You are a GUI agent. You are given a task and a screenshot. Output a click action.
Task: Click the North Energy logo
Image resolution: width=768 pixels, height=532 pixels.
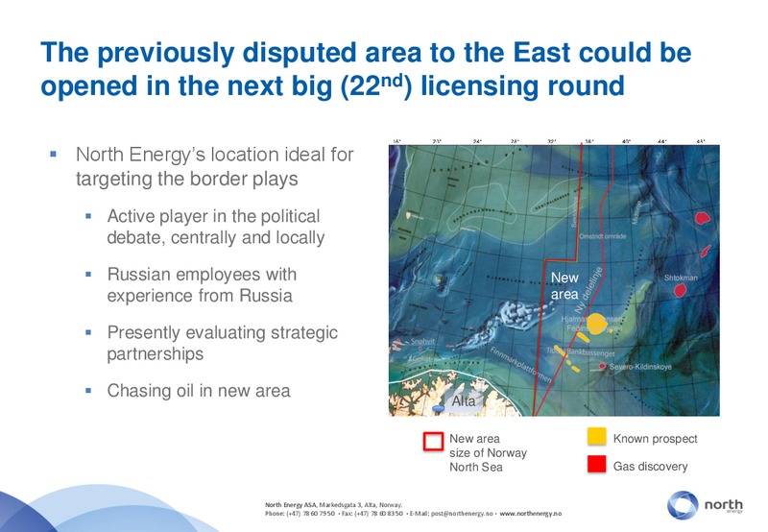pyautogui.click(x=705, y=505)
